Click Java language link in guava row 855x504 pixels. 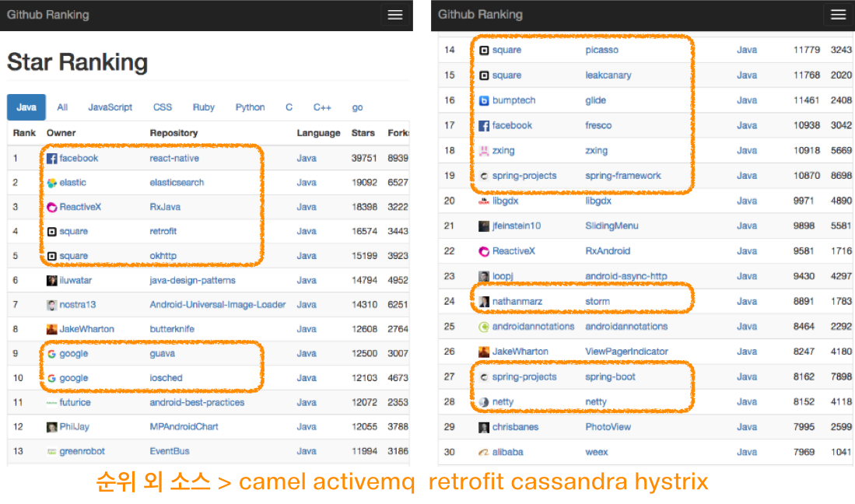point(307,353)
